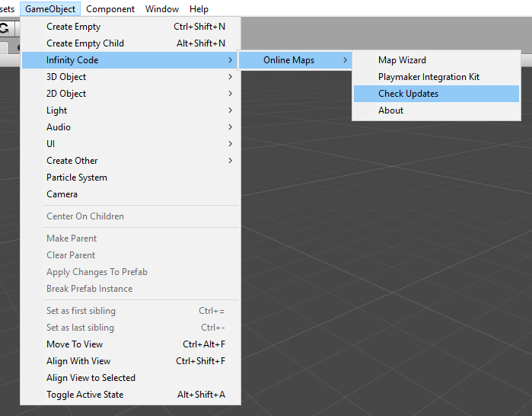The width and height of the screenshot is (532, 416).
Task: Expand the 3D Object submenu
Action: coord(131,77)
